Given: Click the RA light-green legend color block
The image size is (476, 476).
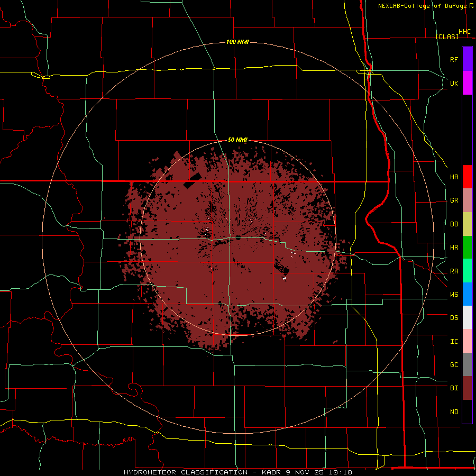Looking at the screenshot, I should (x=467, y=271).
